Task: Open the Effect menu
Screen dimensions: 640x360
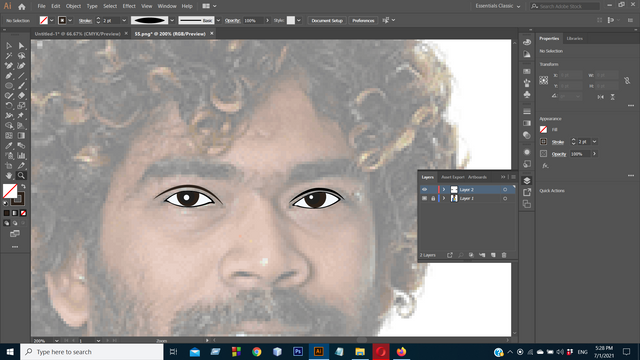Action: [x=129, y=6]
